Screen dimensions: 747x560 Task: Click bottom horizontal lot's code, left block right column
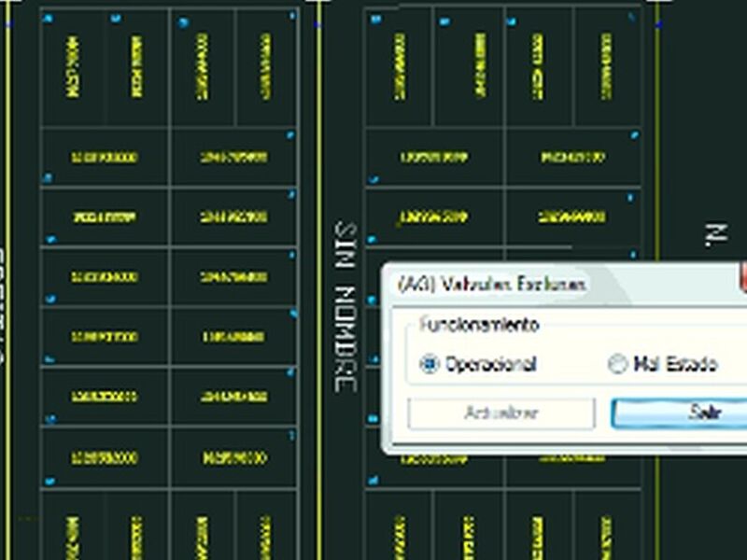click(233, 458)
